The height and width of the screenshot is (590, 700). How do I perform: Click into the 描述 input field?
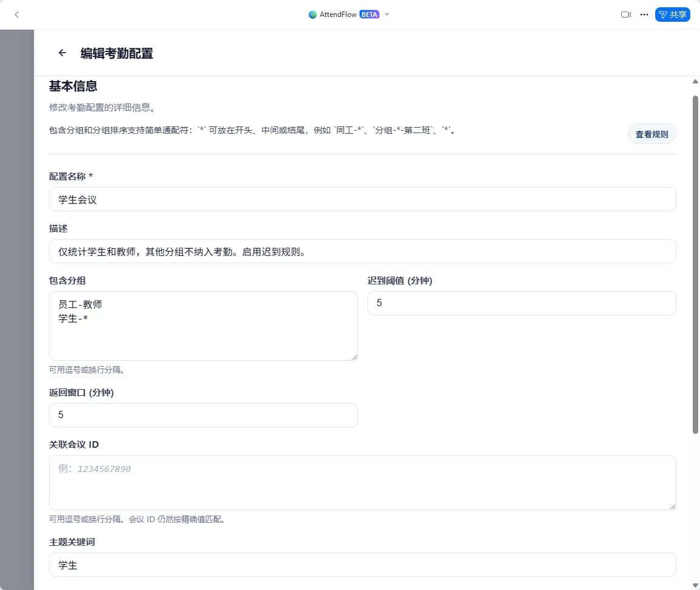(x=363, y=251)
